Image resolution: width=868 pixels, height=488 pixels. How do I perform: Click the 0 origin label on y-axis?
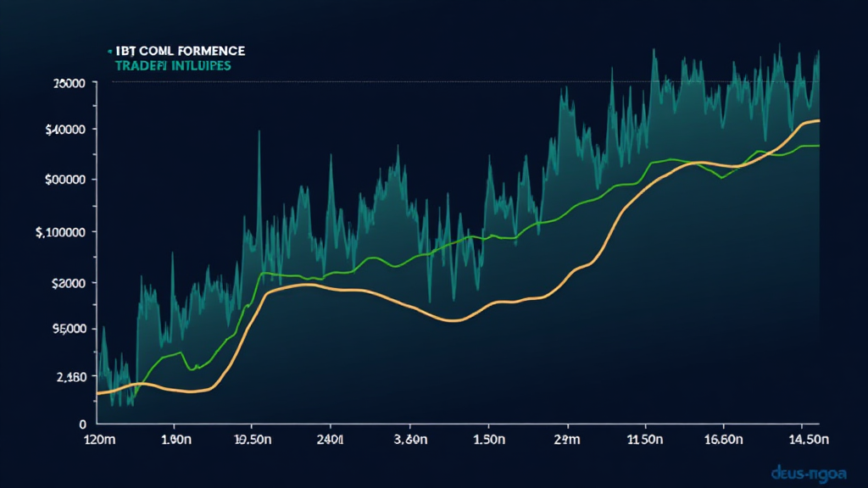pos(82,424)
